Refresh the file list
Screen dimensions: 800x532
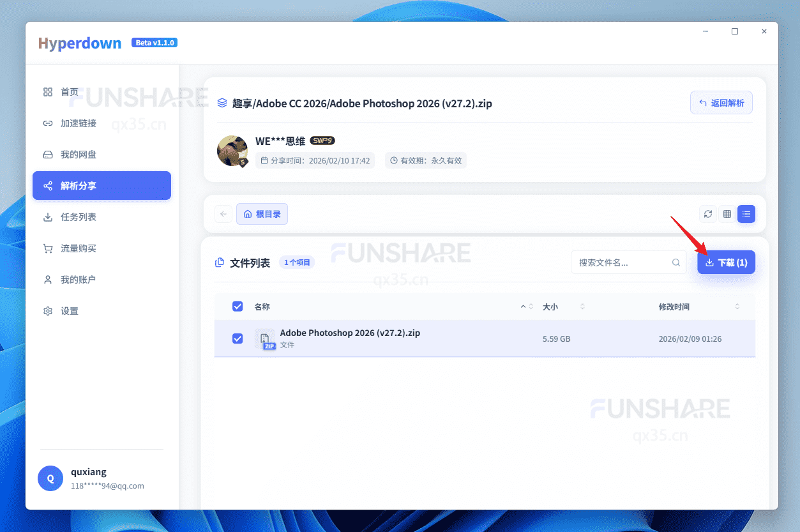[707, 214]
